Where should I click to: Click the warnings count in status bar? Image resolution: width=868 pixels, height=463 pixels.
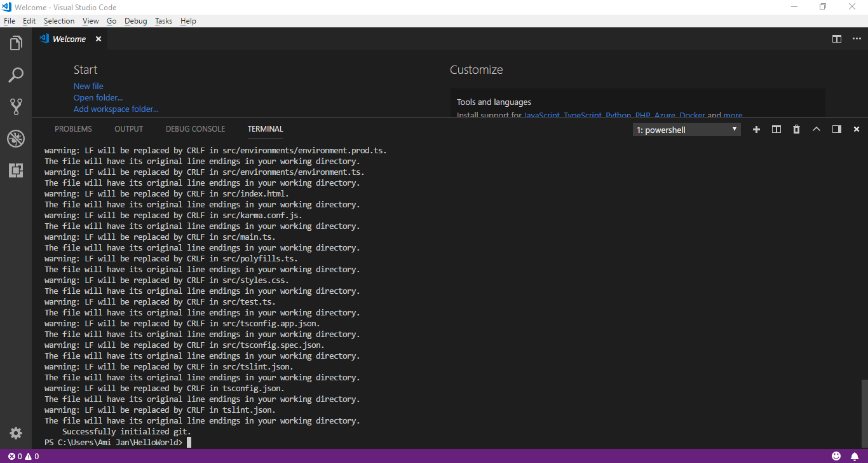32,457
